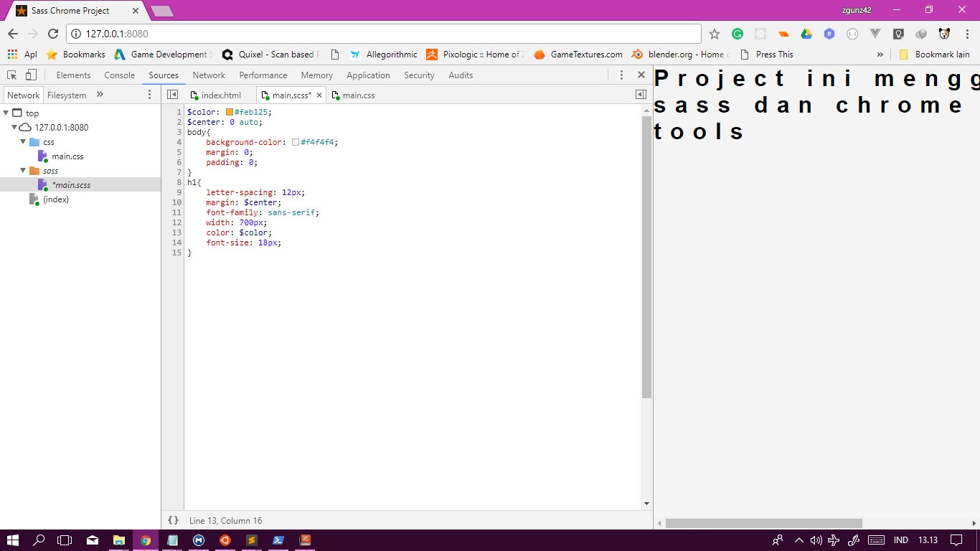Open navigator pane three-dot options

pyautogui.click(x=149, y=95)
